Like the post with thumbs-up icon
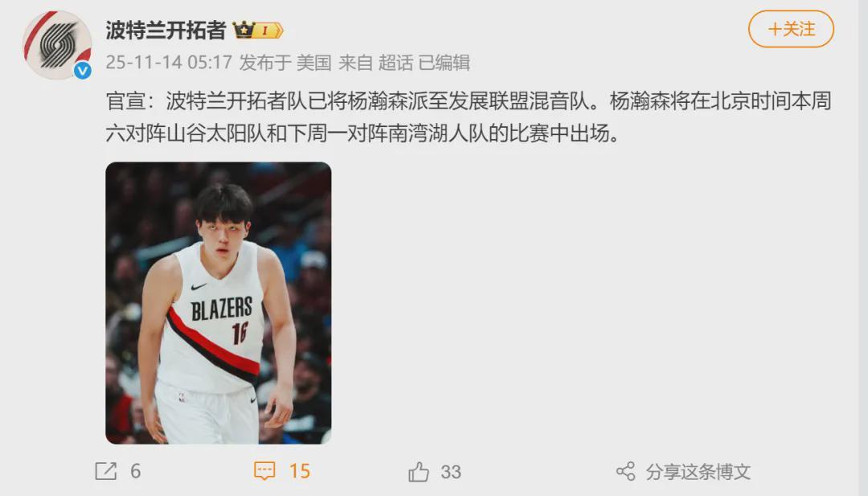Screen dimensions: 868x496 click(419, 472)
